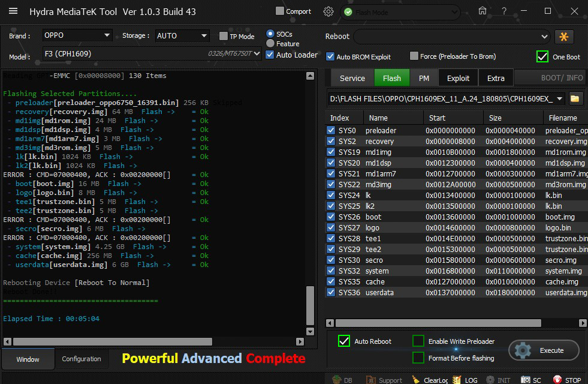Image resolution: width=588 pixels, height=384 pixels.
Task: Open Support in bottom bar
Action: [384, 379]
